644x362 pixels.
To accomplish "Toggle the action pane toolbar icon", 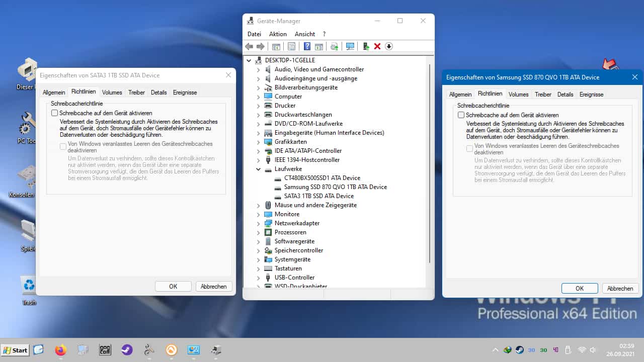I will click(319, 46).
